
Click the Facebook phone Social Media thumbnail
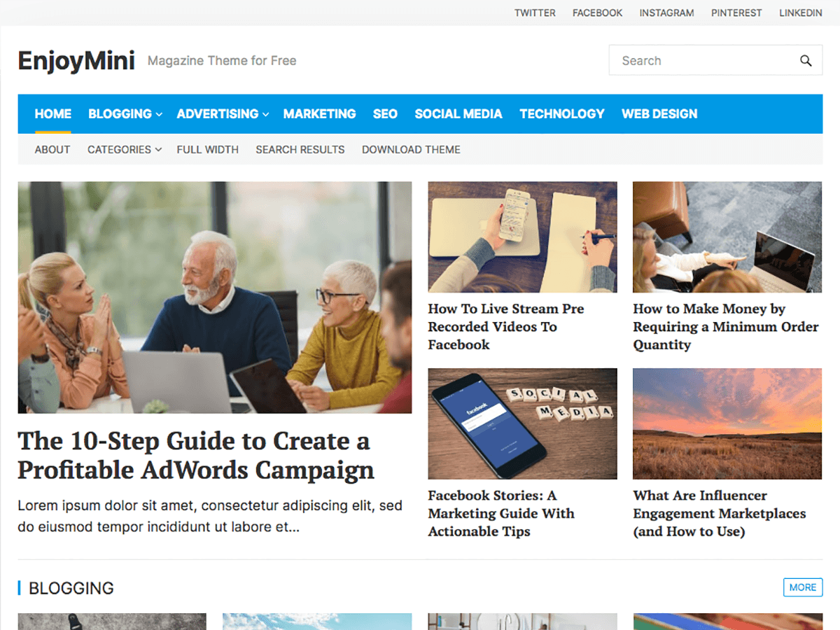click(x=522, y=423)
